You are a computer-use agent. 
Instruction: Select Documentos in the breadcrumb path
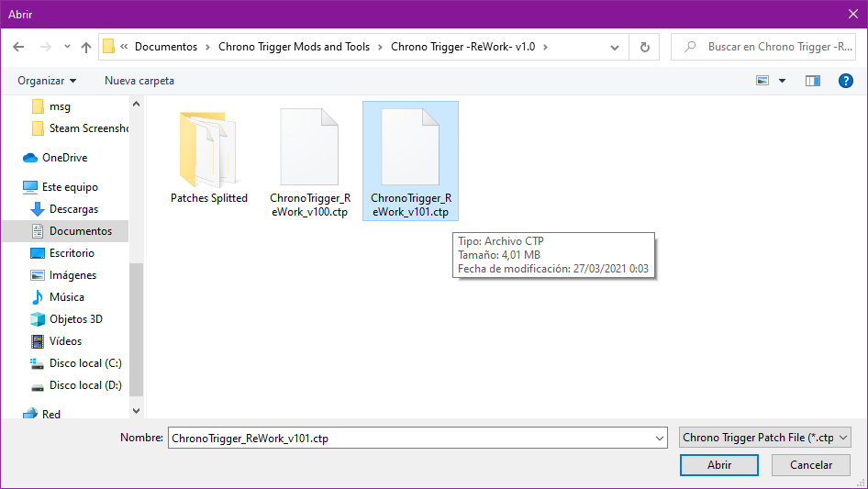(x=166, y=47)
